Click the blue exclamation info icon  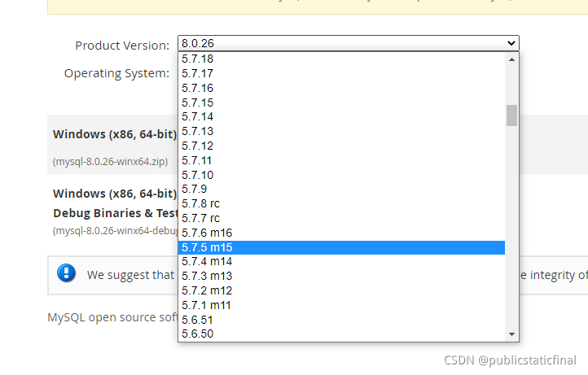point(67,273)
